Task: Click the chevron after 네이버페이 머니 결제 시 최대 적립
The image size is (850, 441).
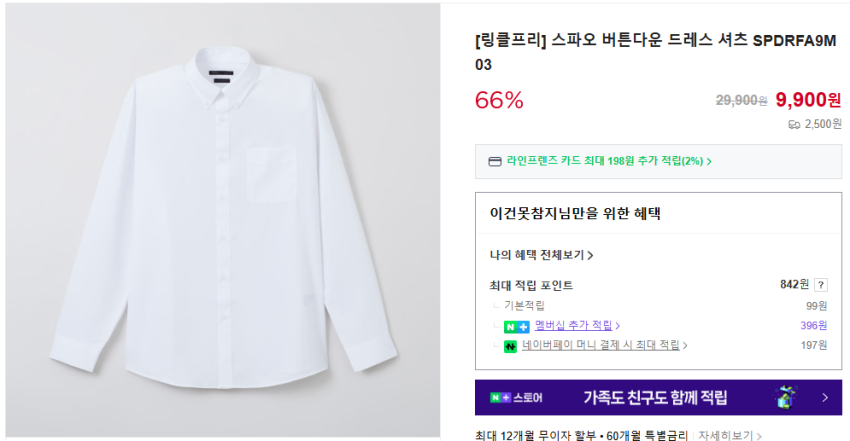Action: [x=685, y=346]
